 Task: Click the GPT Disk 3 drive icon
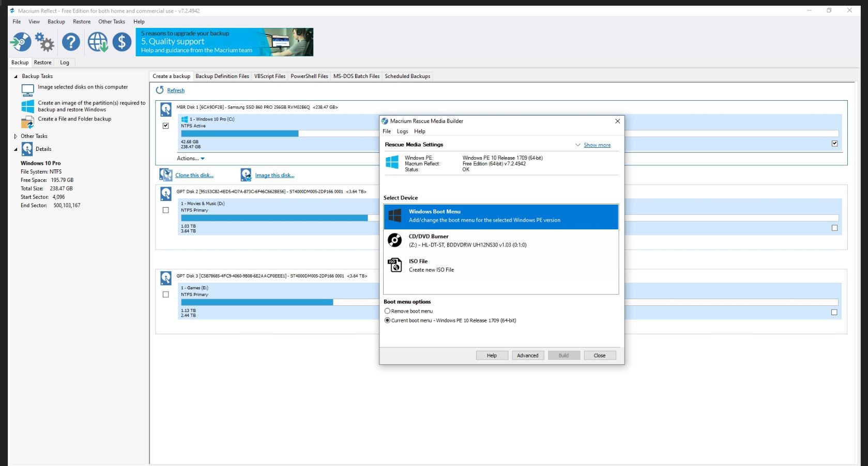[x=165, y=278]
